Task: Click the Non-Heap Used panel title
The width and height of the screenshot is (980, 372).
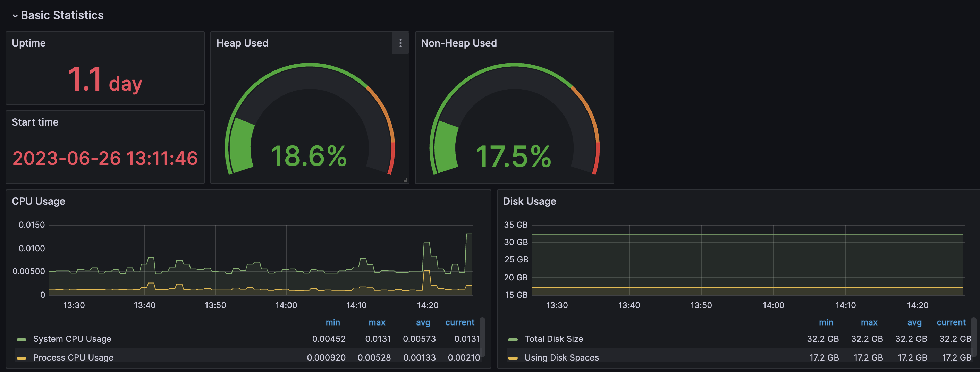Action: tap(459, 43)
